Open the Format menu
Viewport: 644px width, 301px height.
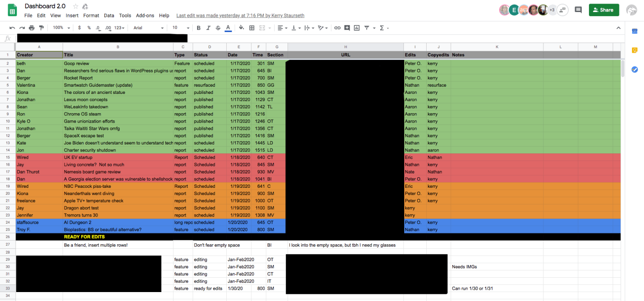pyautogui.click(x=91, y=15)
